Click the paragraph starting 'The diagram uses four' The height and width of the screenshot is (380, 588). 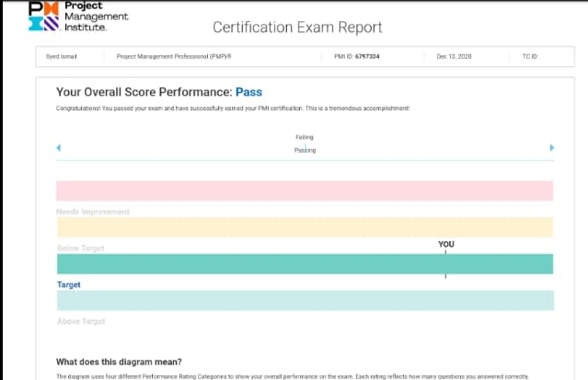(293, 376)
